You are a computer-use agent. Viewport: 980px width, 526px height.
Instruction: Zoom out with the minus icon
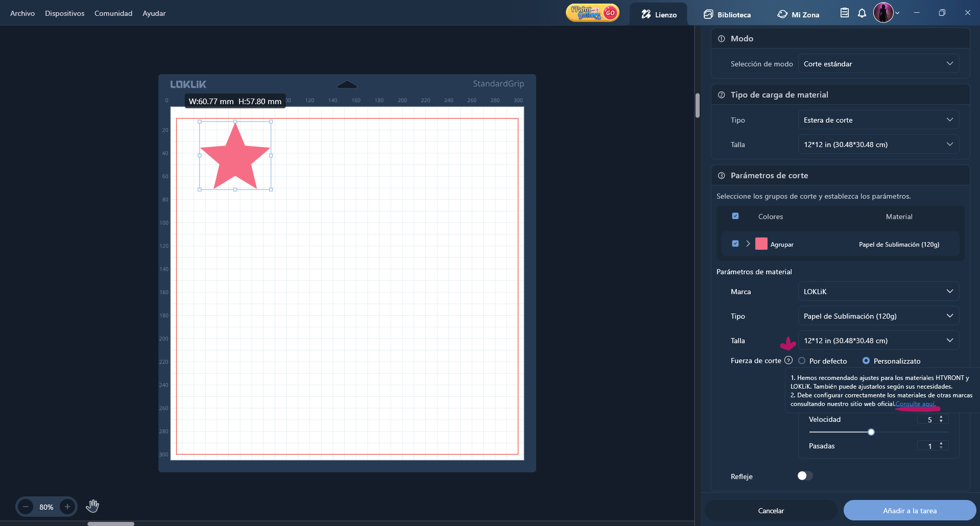tap(26, 507)
